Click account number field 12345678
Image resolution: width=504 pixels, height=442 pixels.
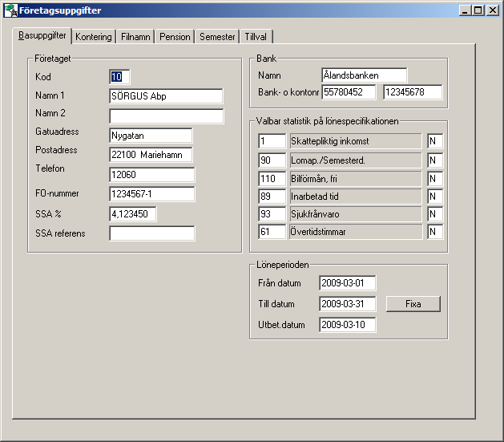[413, 92]
